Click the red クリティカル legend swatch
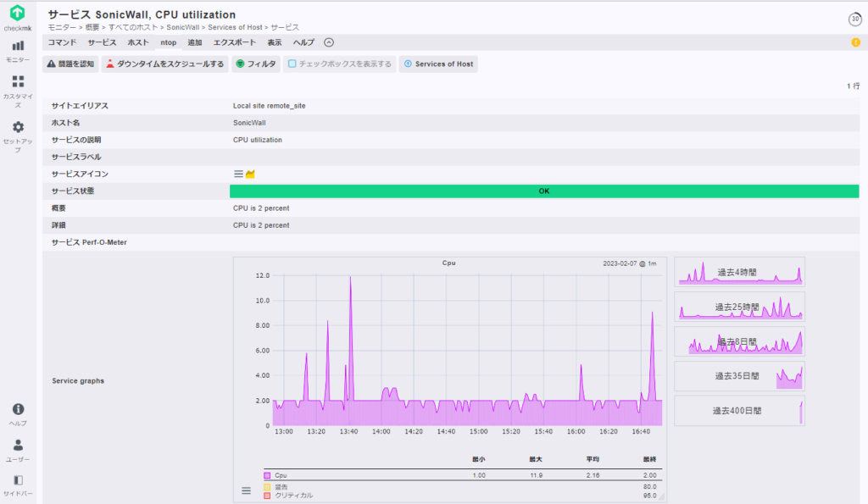Image resolution: width=868 pixels, height=504 pixels. point(267,496)
